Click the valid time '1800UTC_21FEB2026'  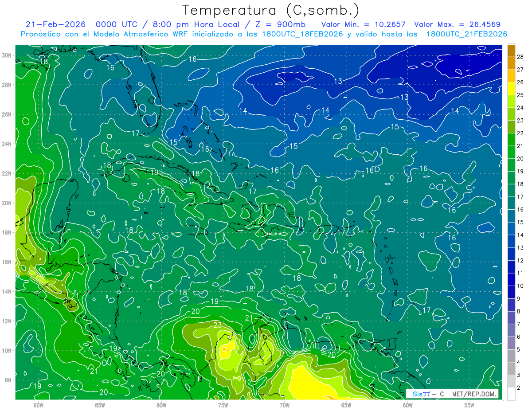[x=466, y=34]
